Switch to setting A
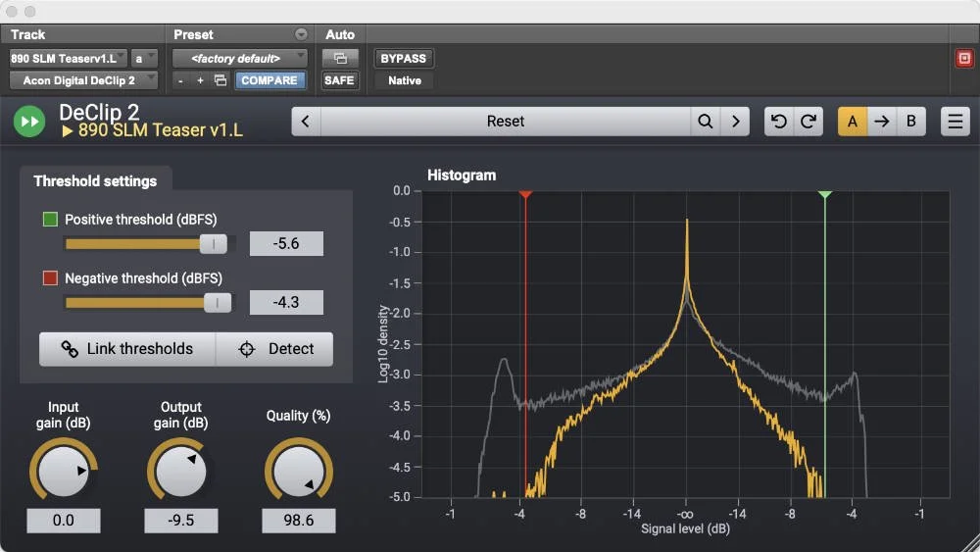This screenshot has height=552, width=980. tap(852, 122)
